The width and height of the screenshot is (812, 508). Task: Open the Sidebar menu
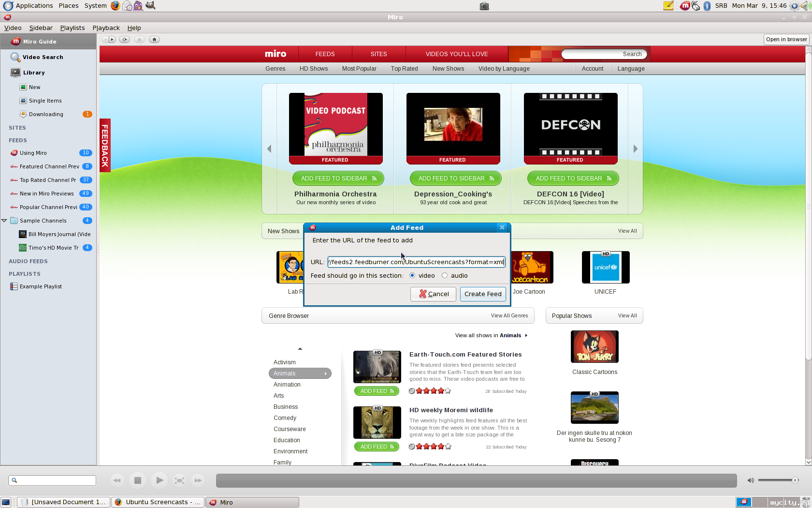(41, 28)
